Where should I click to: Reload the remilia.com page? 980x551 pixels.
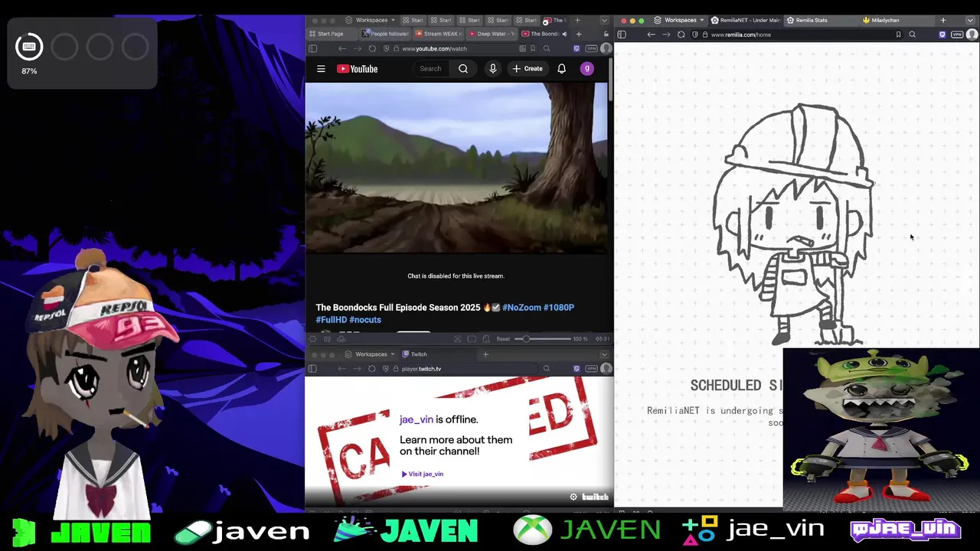681,34
